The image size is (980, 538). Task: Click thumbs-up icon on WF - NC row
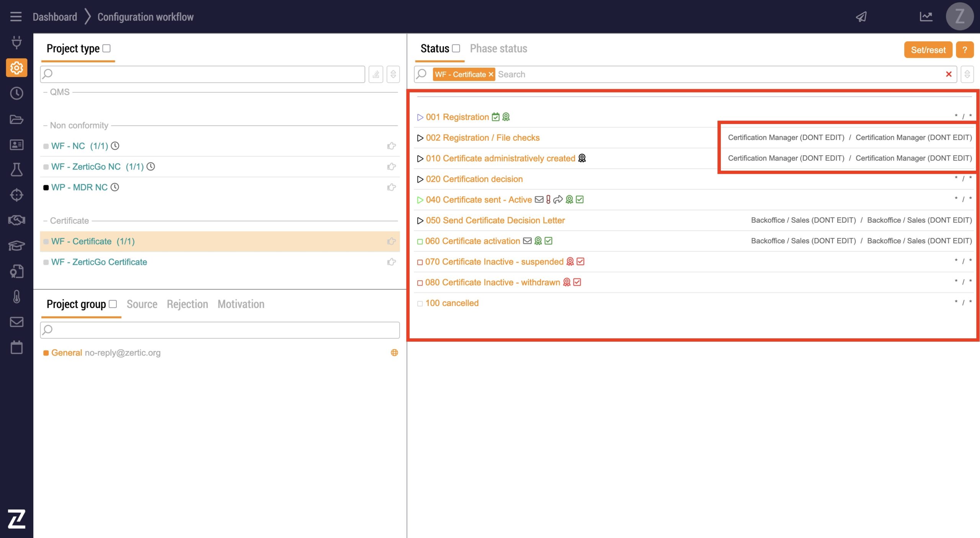click(x=391, y=146)
